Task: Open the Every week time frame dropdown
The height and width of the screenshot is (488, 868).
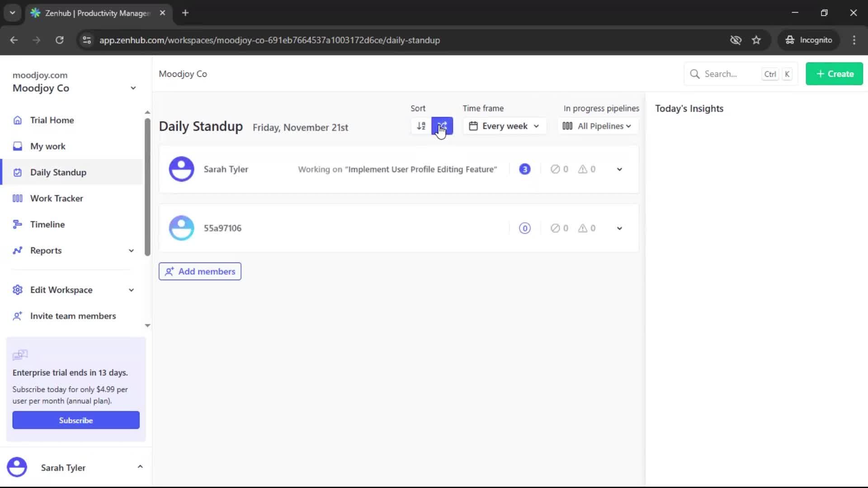Action: click(x=504, y=126)
